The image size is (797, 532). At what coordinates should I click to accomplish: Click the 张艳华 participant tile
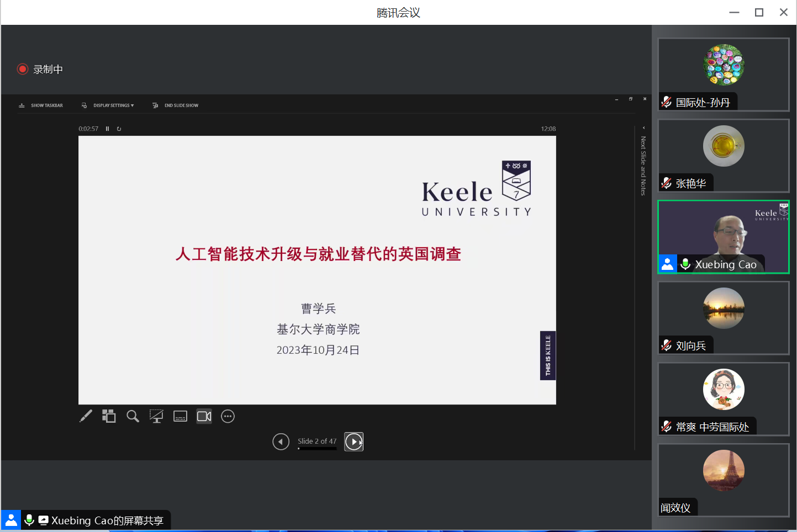(724, 156)
